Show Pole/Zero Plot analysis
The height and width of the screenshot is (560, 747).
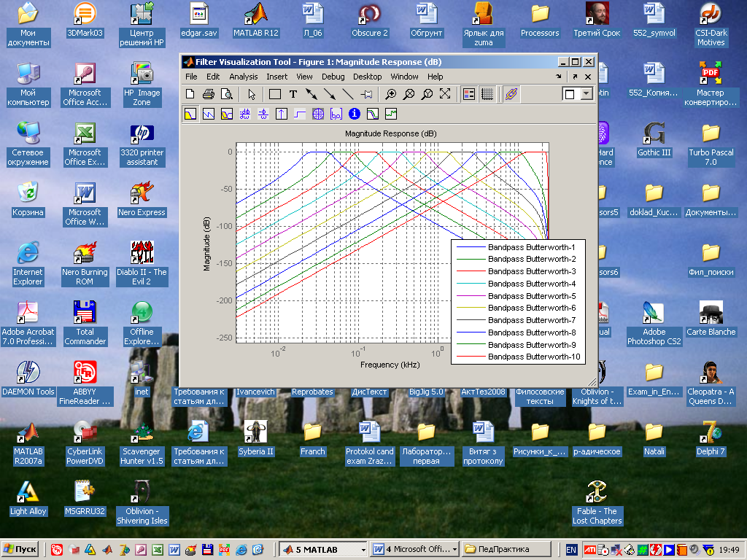(x=318, y=114)
